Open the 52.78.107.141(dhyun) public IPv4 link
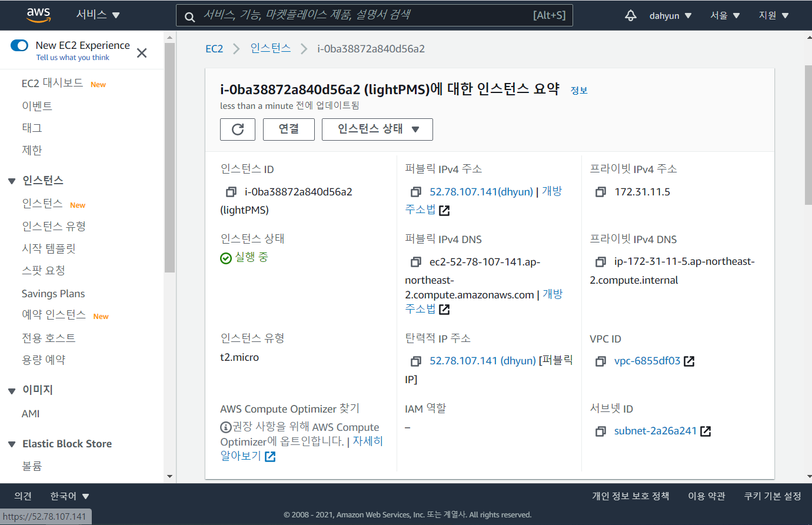Screen dimensions: 812x525 [x=481, y=192]
